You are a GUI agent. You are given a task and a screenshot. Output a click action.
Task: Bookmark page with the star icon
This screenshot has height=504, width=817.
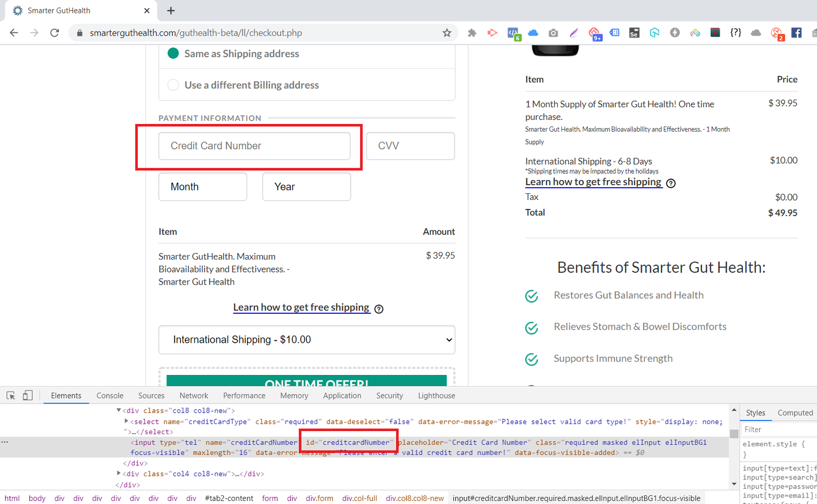coord(447,33)
